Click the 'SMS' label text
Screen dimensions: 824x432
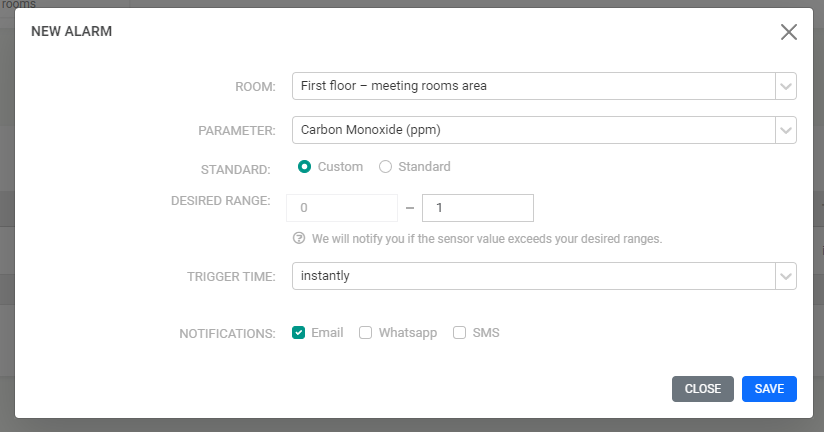486,333
